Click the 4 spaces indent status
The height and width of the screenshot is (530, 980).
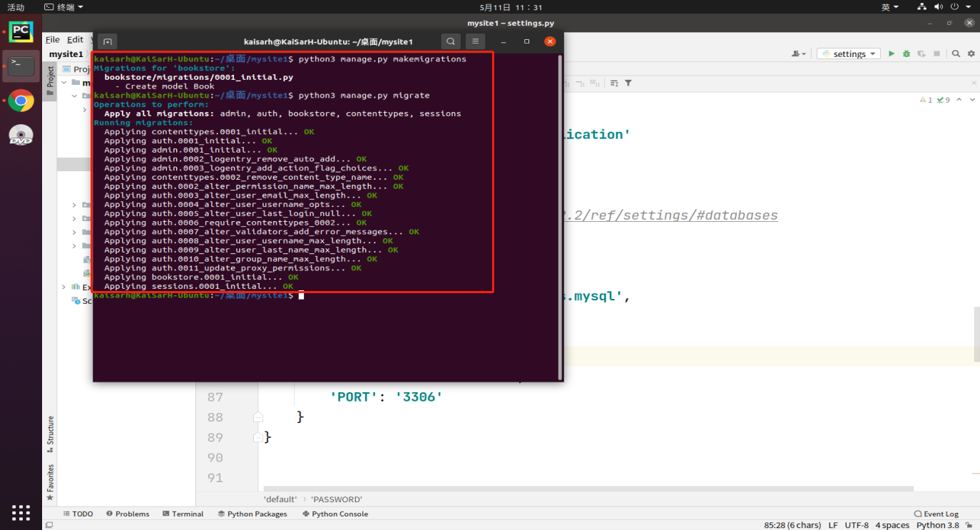coord(892,525)
